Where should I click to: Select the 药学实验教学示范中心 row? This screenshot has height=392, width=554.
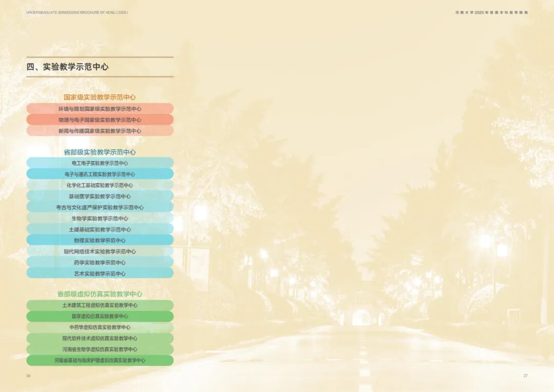[100, 262]
